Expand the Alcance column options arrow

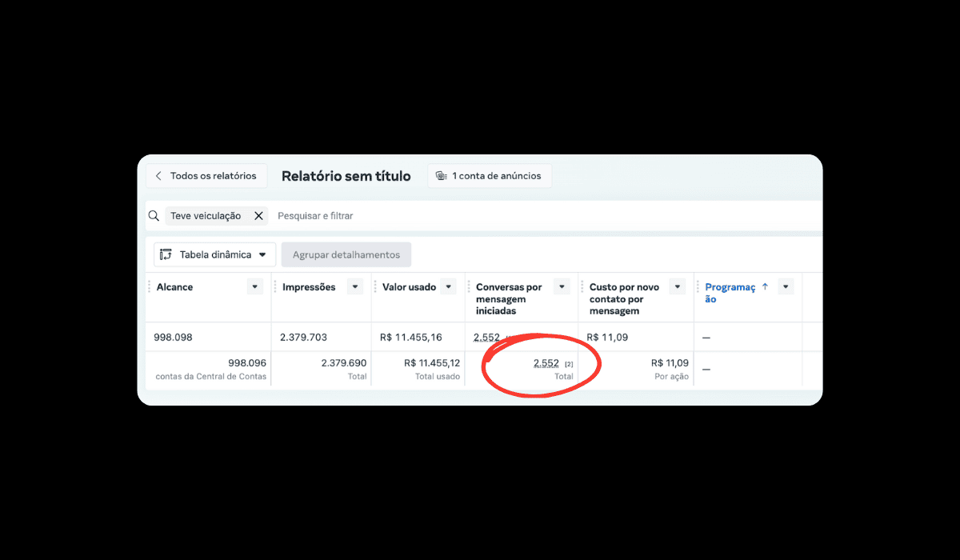[x=254, y=287]
